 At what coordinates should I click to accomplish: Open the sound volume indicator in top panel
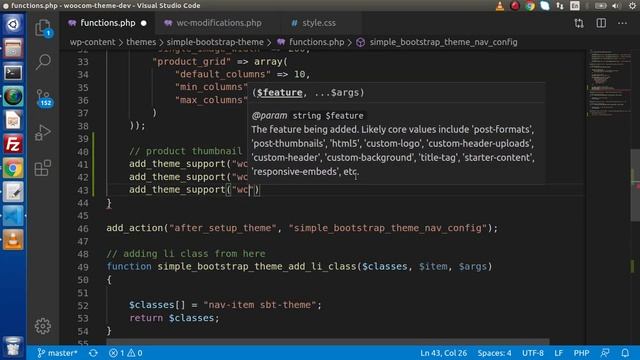(616, 6)
